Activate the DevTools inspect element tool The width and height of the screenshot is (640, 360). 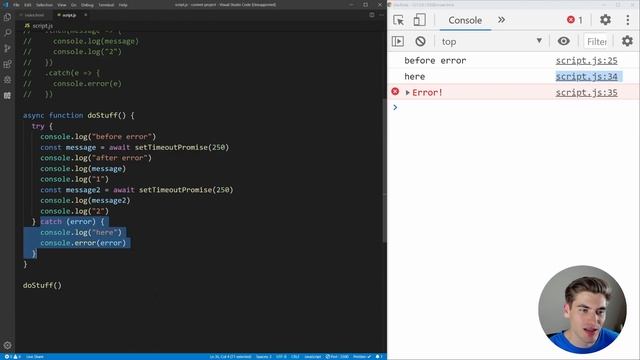[x=398, y=20]
